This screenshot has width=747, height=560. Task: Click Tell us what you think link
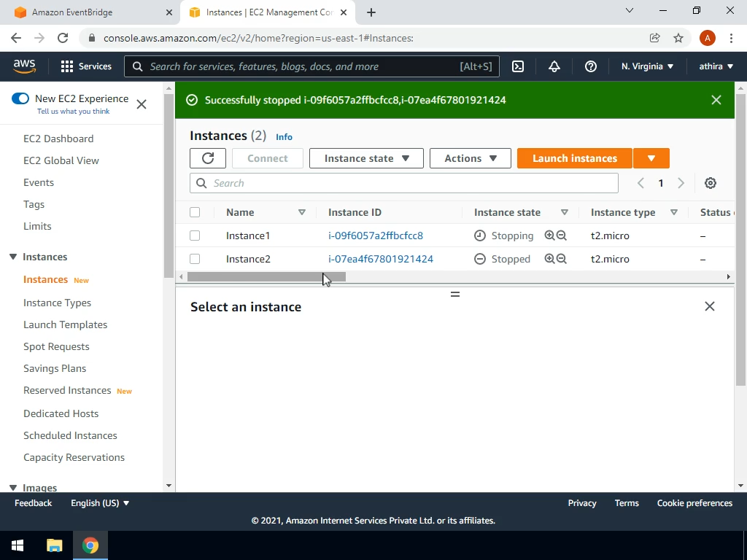(74, 112)
